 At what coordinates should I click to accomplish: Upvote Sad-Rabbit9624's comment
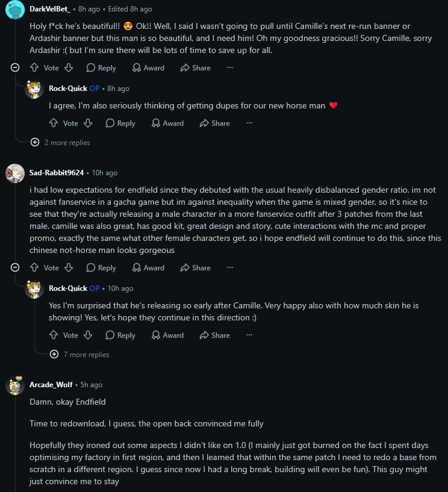34,267
